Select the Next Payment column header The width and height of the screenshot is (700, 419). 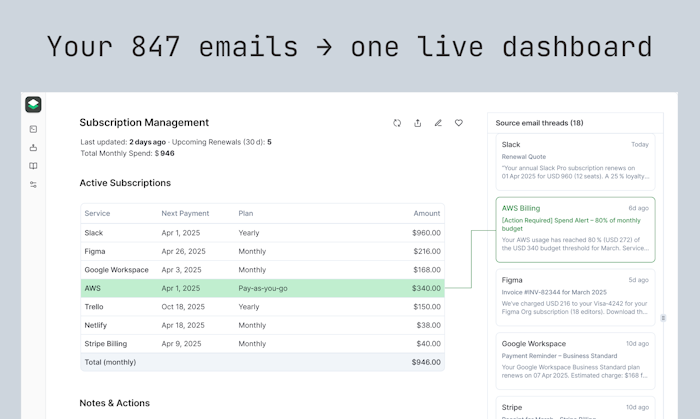[x=185, y=213]
